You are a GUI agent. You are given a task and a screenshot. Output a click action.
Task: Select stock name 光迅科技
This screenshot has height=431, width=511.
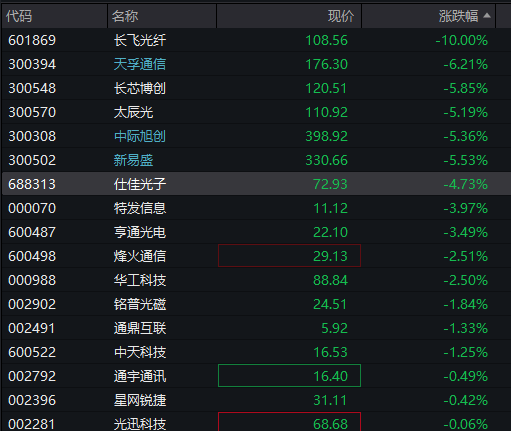(140, 424)
